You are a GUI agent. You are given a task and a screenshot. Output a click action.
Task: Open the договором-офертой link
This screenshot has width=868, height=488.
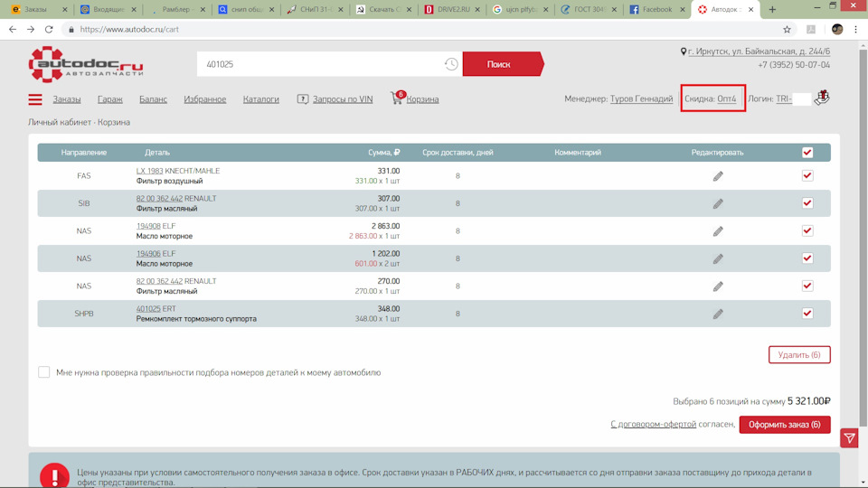click(653, 424)
